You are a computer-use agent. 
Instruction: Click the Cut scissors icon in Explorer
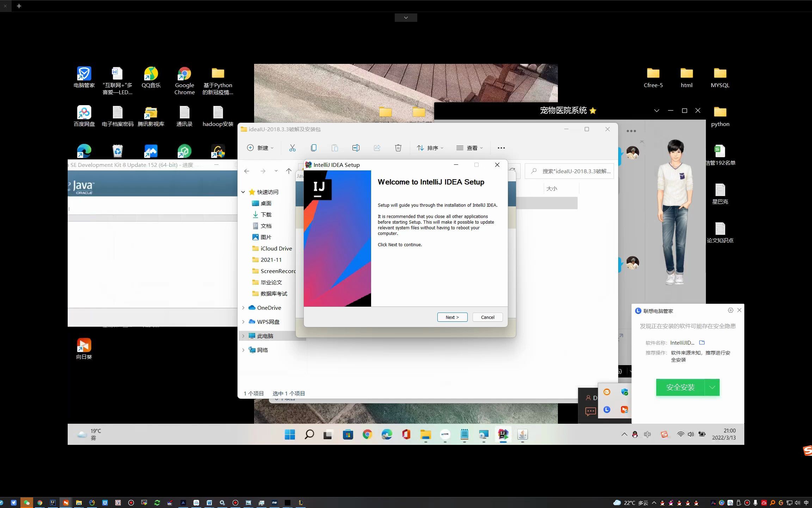[292, 148]
